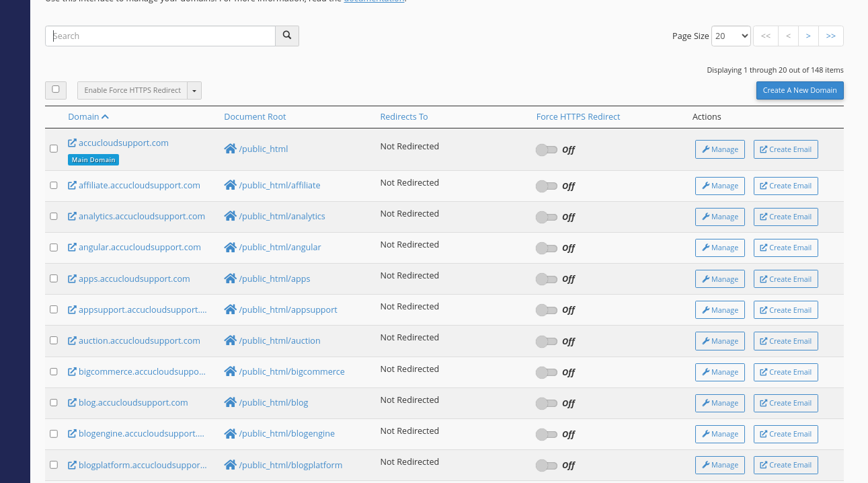
Task: Click Manage for bigcommerce subdomain
Action: (x=719, y=372)
